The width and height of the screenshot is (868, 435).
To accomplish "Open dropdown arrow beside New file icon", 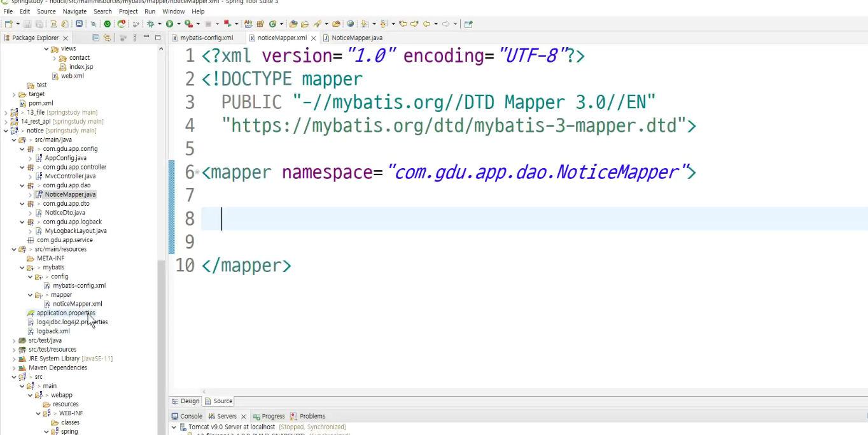I will pyautogui.click(x=18, y=24).
